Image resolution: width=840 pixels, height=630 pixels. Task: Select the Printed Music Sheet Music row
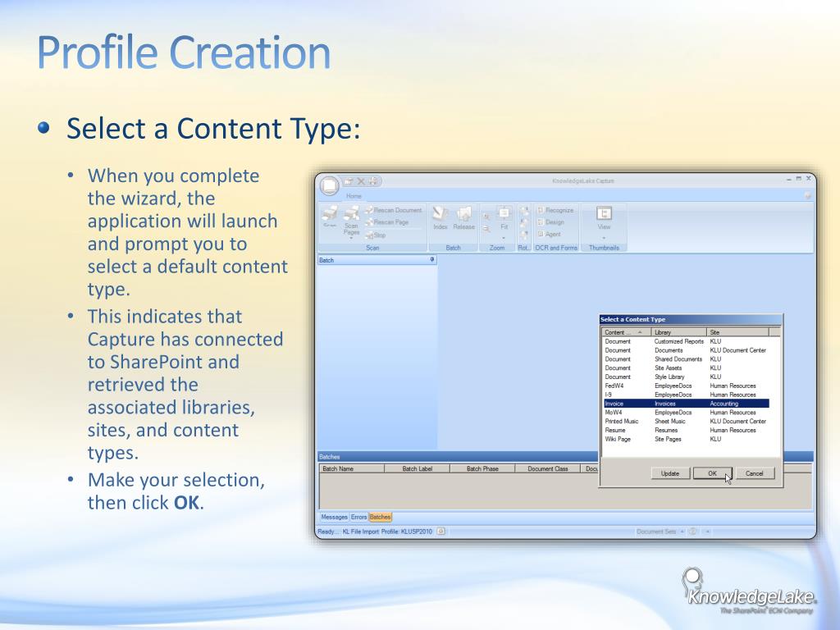[x=687, y=421]
